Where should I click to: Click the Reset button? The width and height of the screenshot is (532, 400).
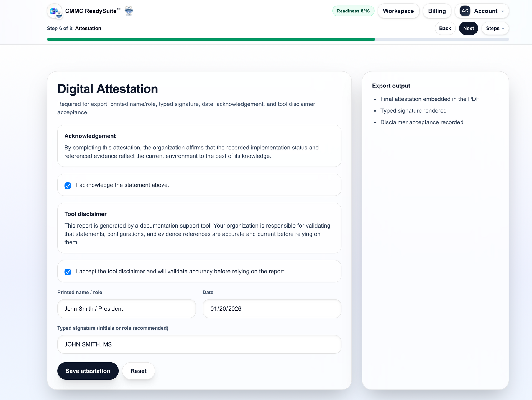(x=138, y=371)
